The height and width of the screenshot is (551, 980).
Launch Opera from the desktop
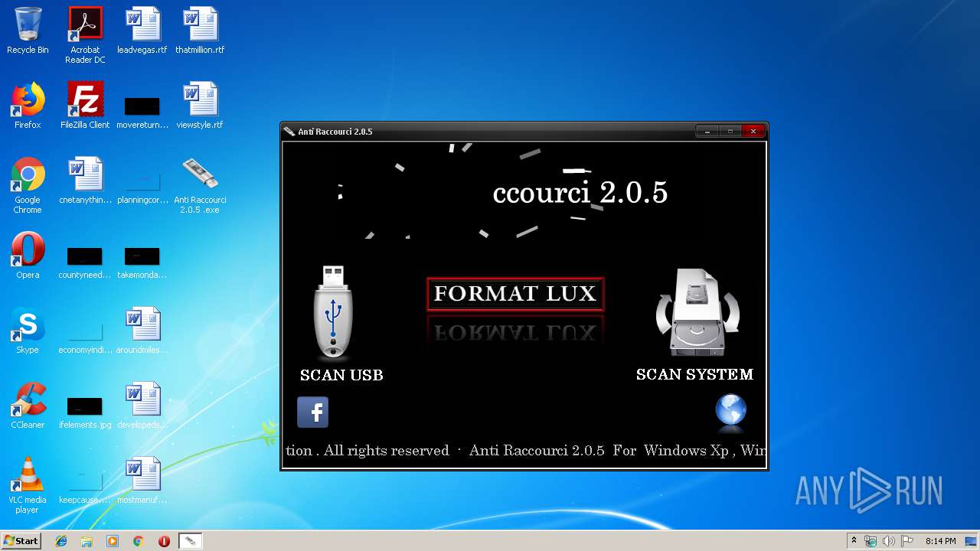point(28,256)
